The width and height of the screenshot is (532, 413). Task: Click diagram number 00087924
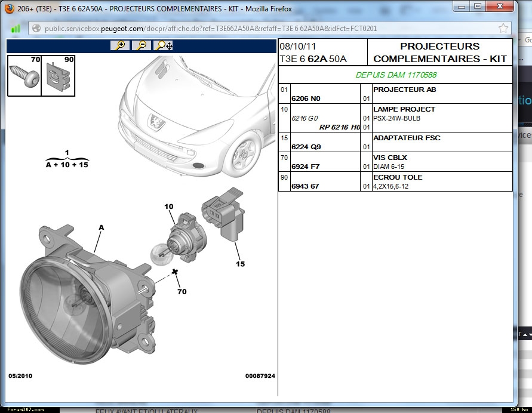[260, 376]
